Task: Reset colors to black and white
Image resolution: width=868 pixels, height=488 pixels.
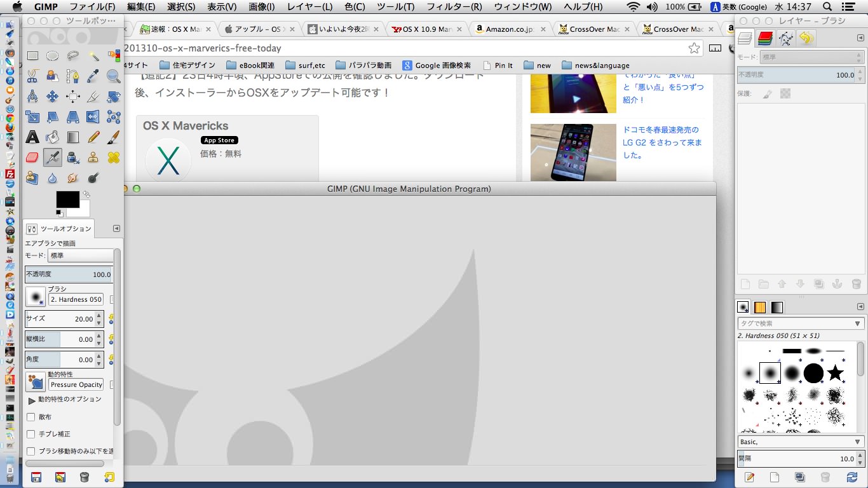Action: click(58, 212)
